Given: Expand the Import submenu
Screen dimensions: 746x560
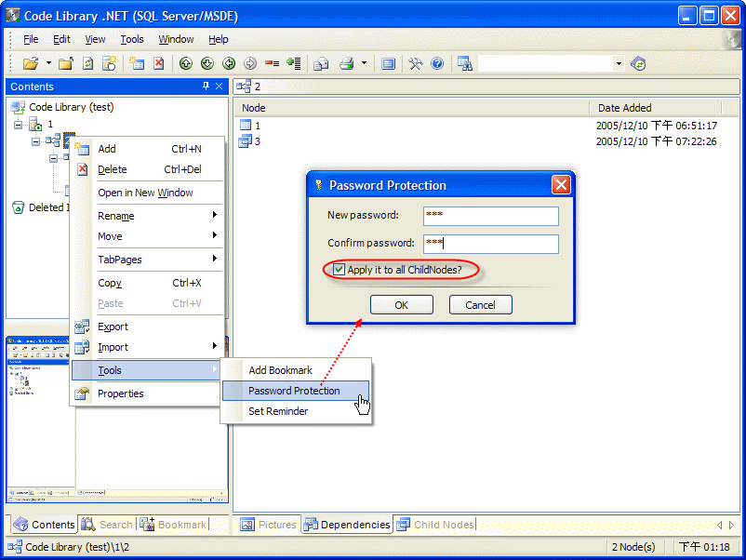Looking at the screenshot, I should [x=148, y=347].
